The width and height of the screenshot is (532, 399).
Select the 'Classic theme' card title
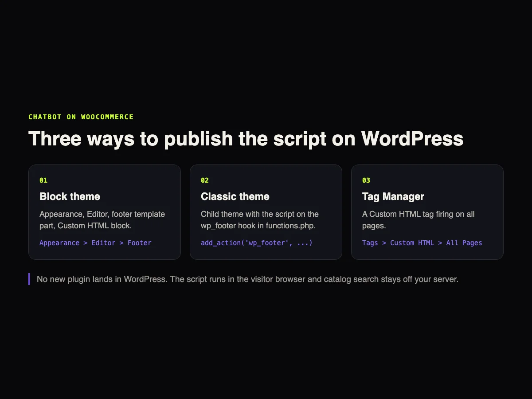[x=235, y=196]
